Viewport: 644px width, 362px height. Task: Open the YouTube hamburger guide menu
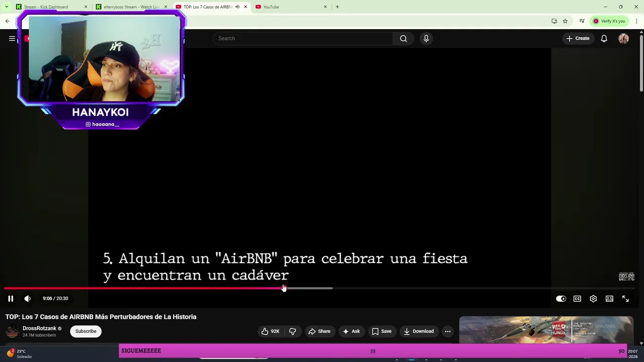click(x=12, y=38)
